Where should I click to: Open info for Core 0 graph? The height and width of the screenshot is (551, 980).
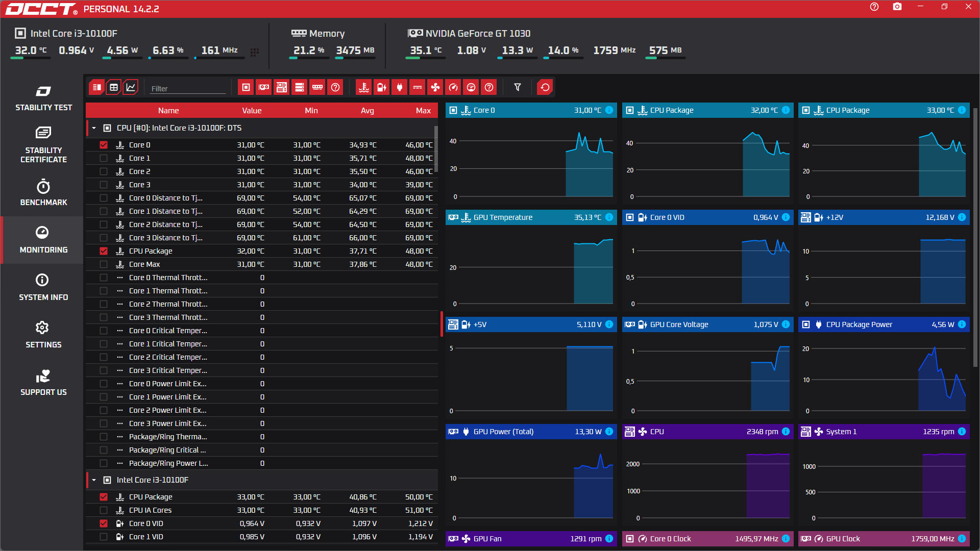pos(609,110)
